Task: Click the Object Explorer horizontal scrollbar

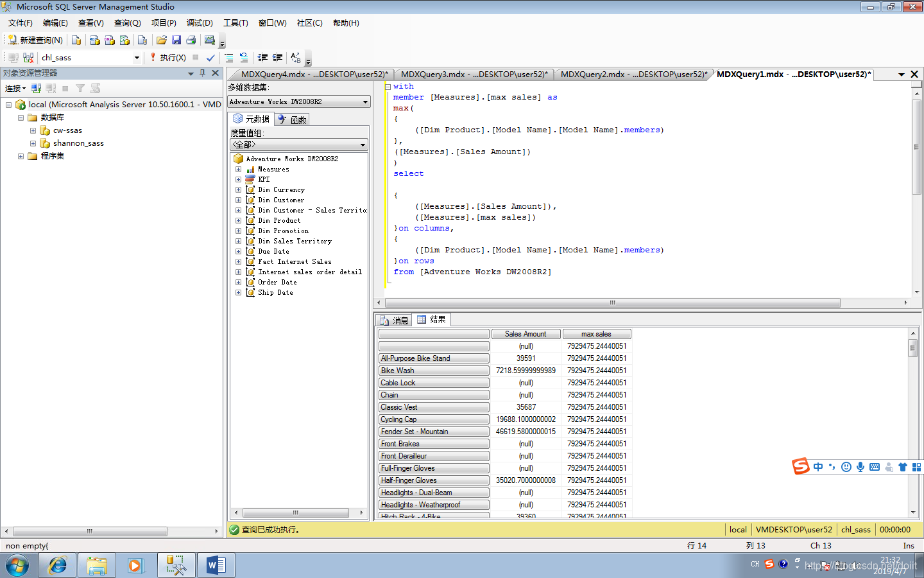Action: (x=90, y=531)
